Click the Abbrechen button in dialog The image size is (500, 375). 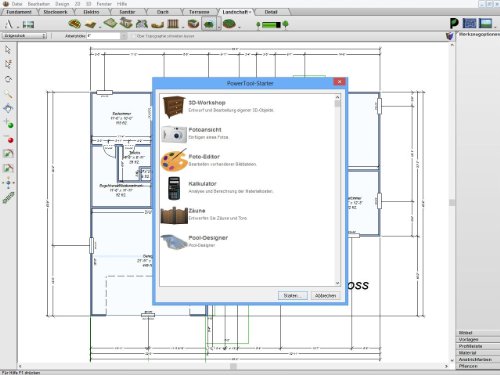tap(325, 296)
